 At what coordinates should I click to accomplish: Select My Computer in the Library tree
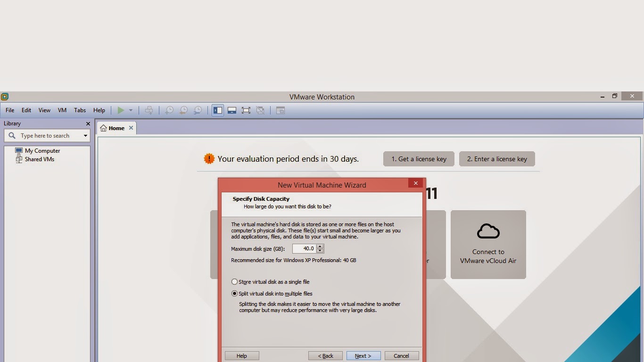pyautogui.click(x=42, y=151)
